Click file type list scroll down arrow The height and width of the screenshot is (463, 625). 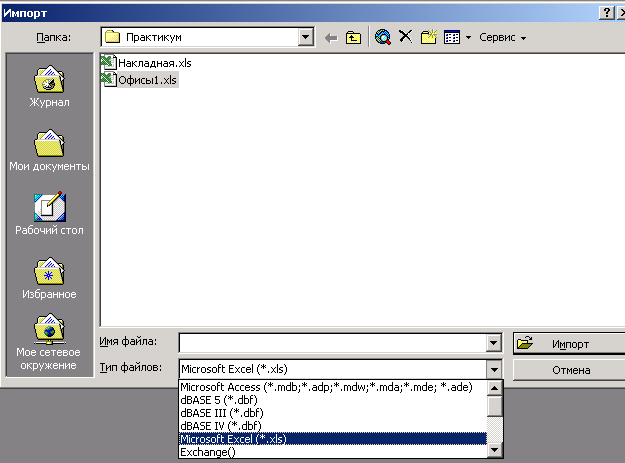tap(494, 450)
